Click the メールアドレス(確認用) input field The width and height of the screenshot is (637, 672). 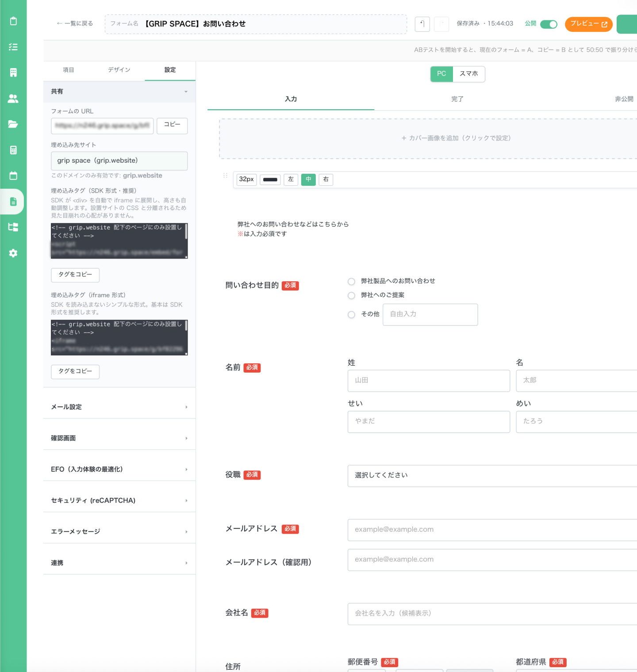click(x=492, y=560)
